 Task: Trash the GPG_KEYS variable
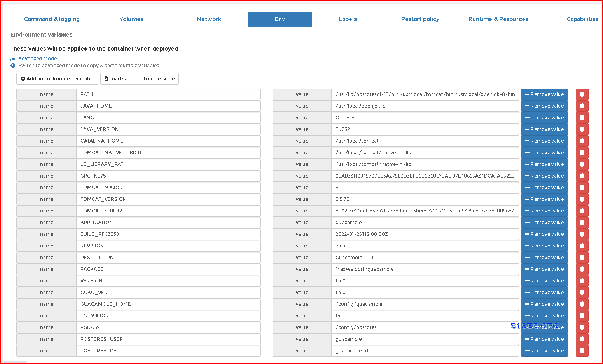point(582,176)
